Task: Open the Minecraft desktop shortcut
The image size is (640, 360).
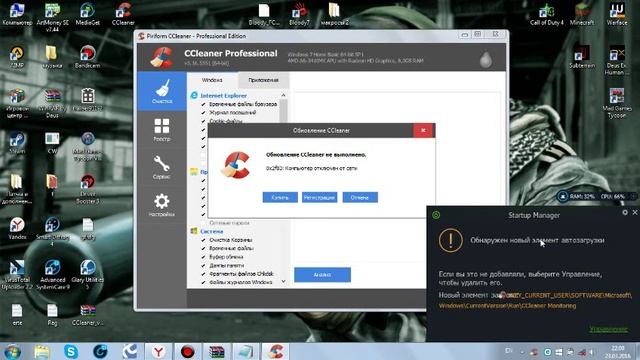Action: point(582,14)
